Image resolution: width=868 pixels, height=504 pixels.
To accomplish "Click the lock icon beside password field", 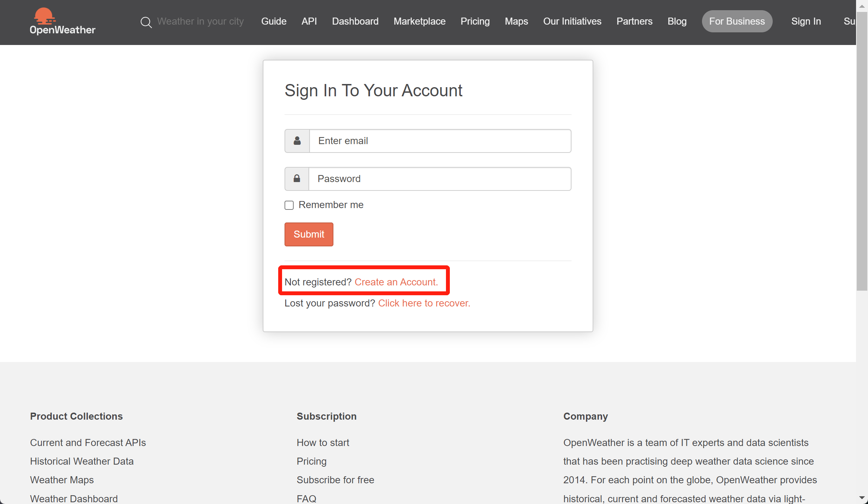I will 297,179.
